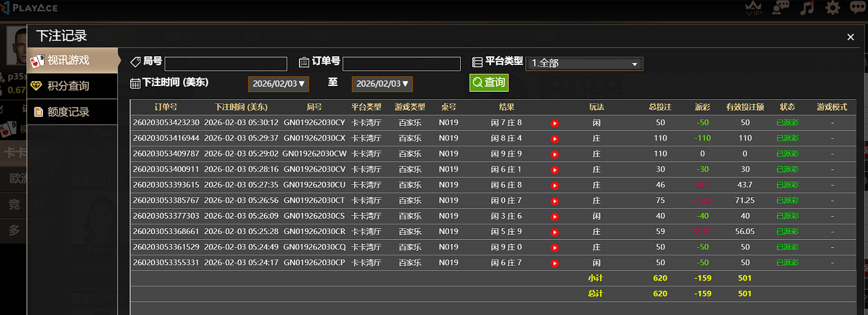The height and width of the screenshot is (315, 868).
Task: Open the end date picker after 至
Action: pyautogui.click(x=382, y=84)
